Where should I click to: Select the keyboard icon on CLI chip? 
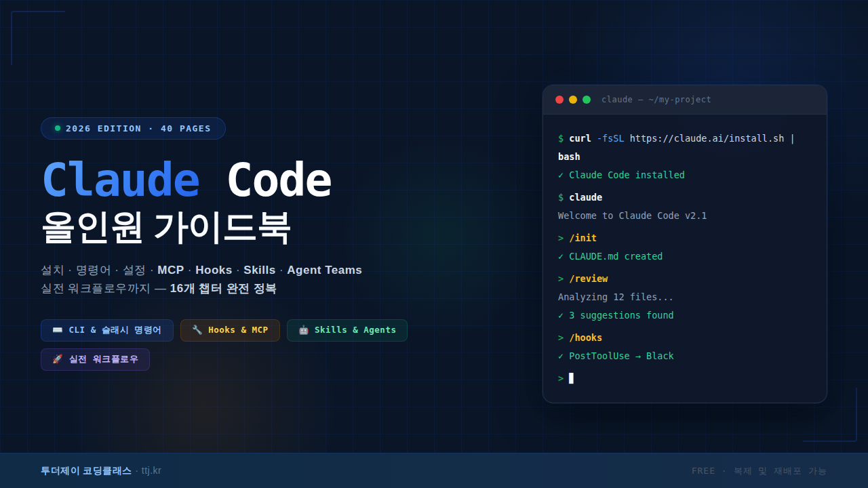coord(57,330)
